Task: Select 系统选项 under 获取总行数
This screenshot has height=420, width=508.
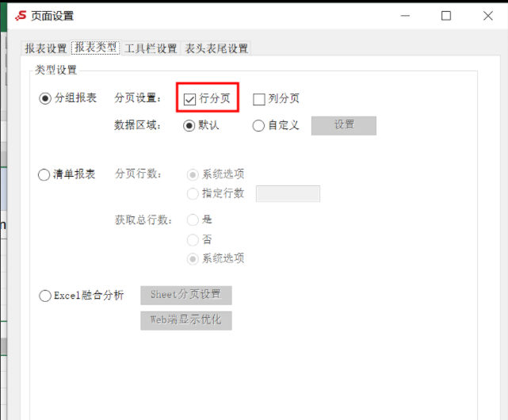Action: pyautogui.click(x=193, y=259)
